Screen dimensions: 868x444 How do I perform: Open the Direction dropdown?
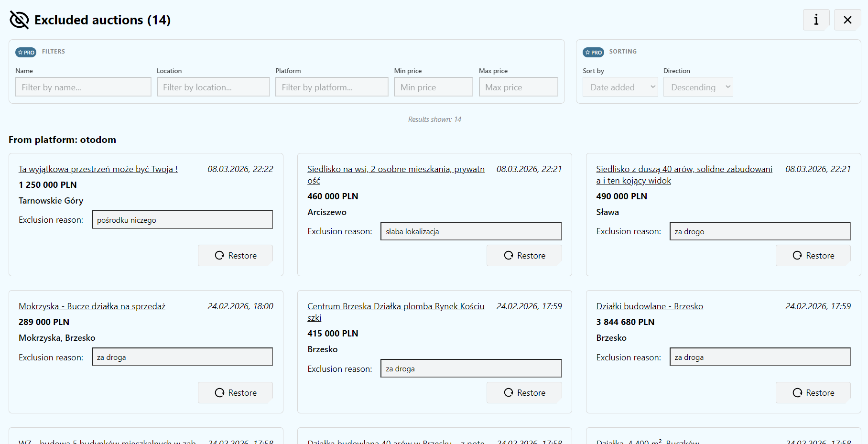[x=698, y=87]
